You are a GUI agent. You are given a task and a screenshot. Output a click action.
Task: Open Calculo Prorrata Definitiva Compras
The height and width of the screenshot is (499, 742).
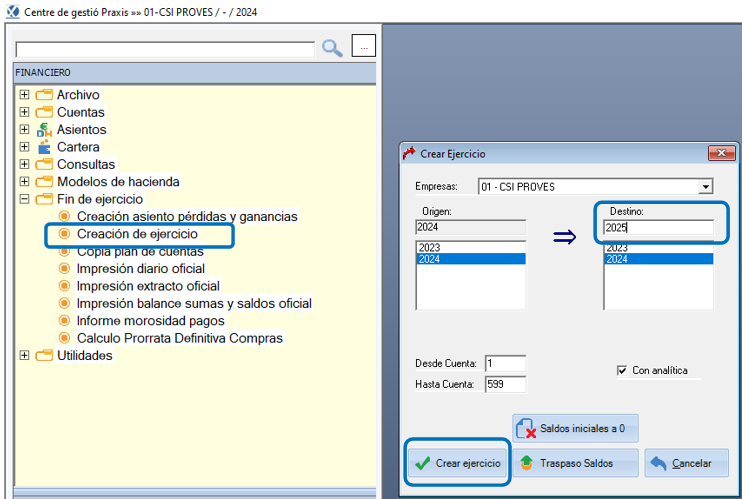pos(180,338)
